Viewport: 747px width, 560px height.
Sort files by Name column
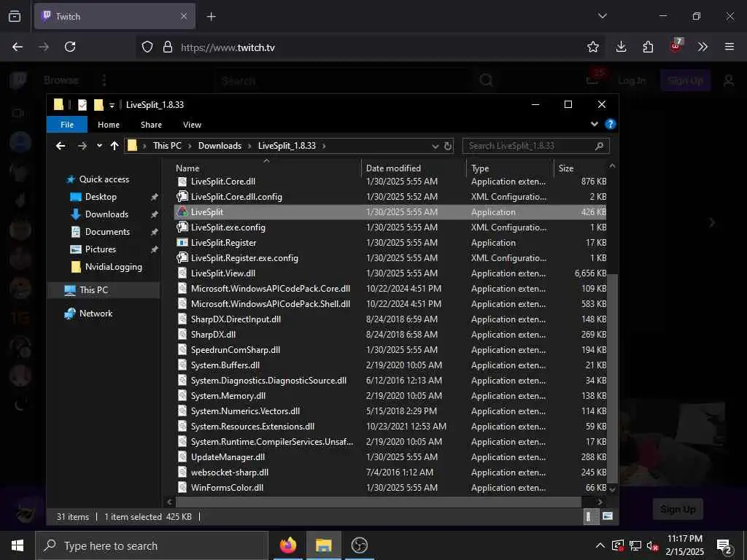click(x=266, y=168)
